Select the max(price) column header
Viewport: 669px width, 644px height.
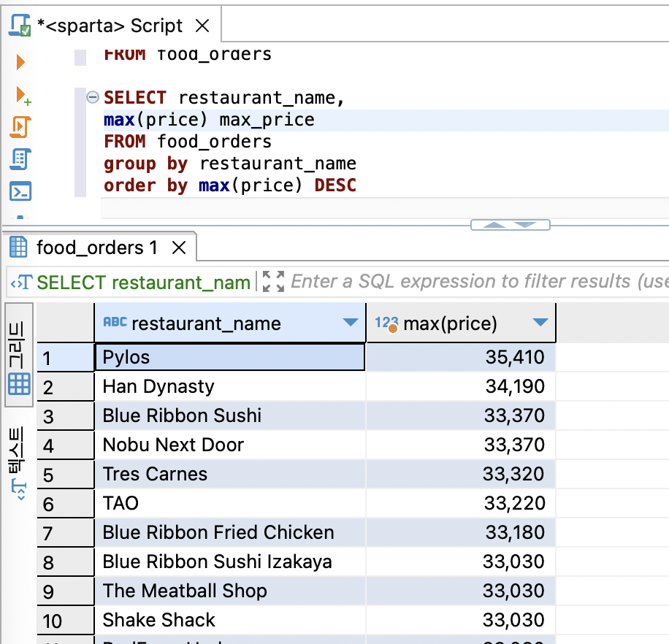[461, 323]
